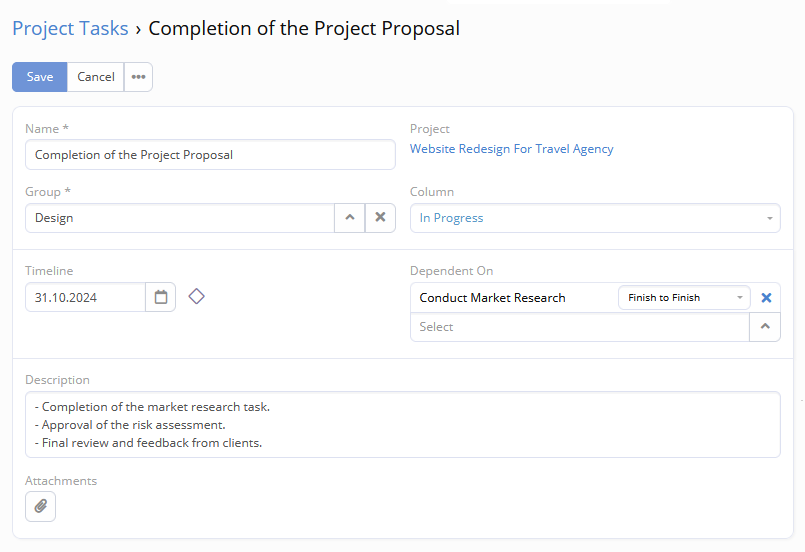
Task: Collapse the Group field chevron
Action: click(x=350, y=218)
